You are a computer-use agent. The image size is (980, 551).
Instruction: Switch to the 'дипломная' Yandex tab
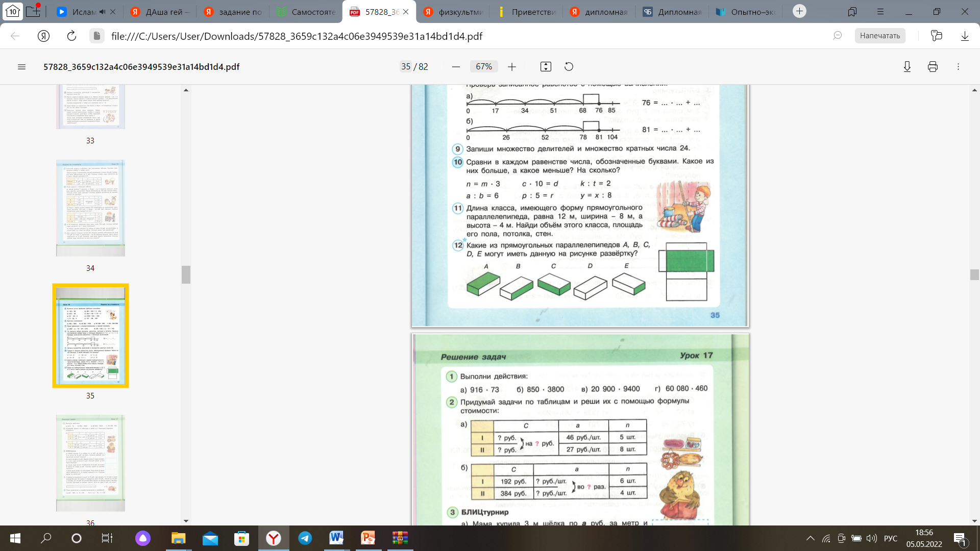click(600, 12)
